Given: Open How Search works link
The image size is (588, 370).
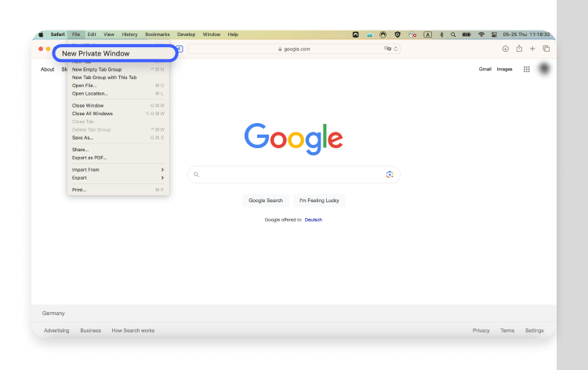Looking at the screenshot, I should (x=133, y=331).
